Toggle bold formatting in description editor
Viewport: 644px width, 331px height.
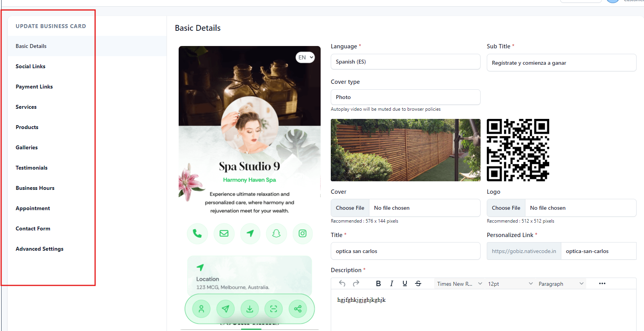378,283
